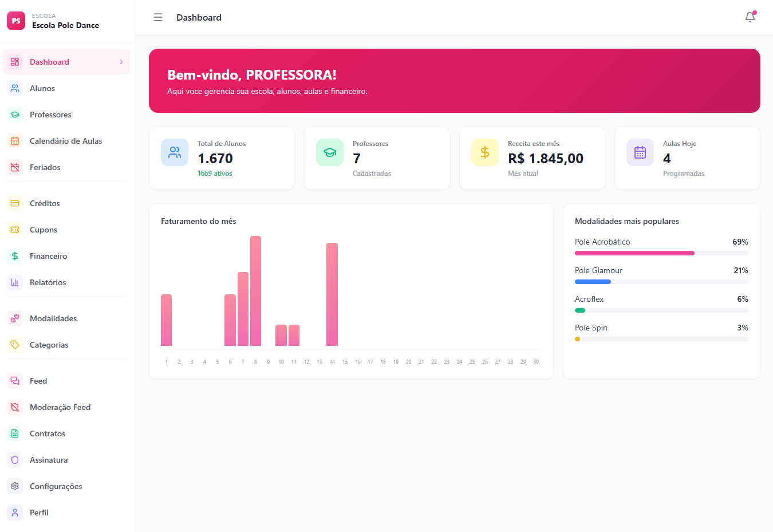Click the Modalidades dumbbell icon

pyautogui.click(x=15, y=318)
